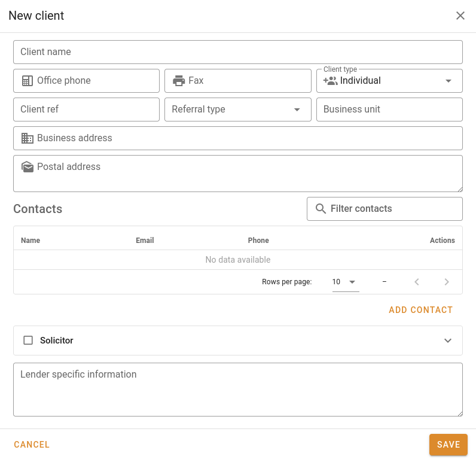Sort contacts by Email column header
This screenshot has height=459, width=476.
click(x=145, y=241)
